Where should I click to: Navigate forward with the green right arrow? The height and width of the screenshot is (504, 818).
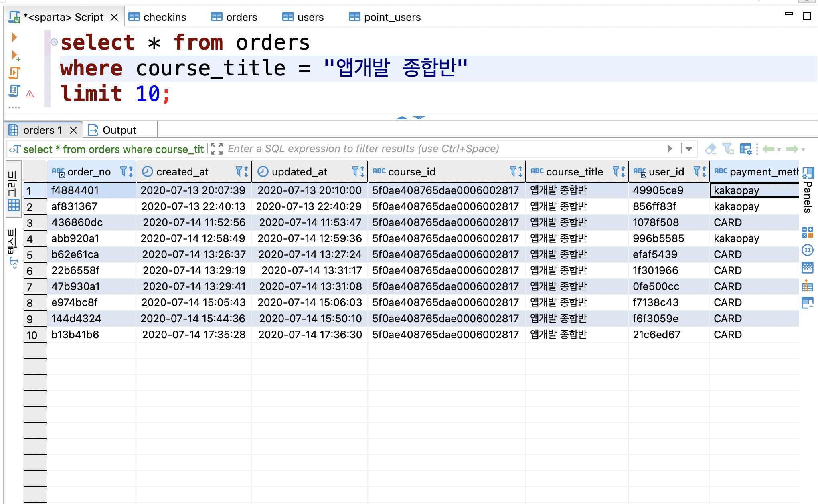click(x=792, y=149)
